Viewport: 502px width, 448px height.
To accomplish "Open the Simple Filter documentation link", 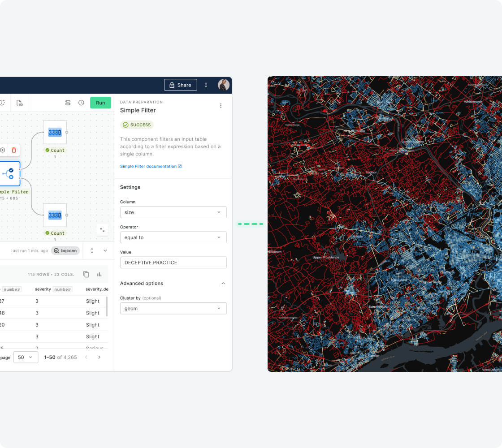I will click(151, 166).
